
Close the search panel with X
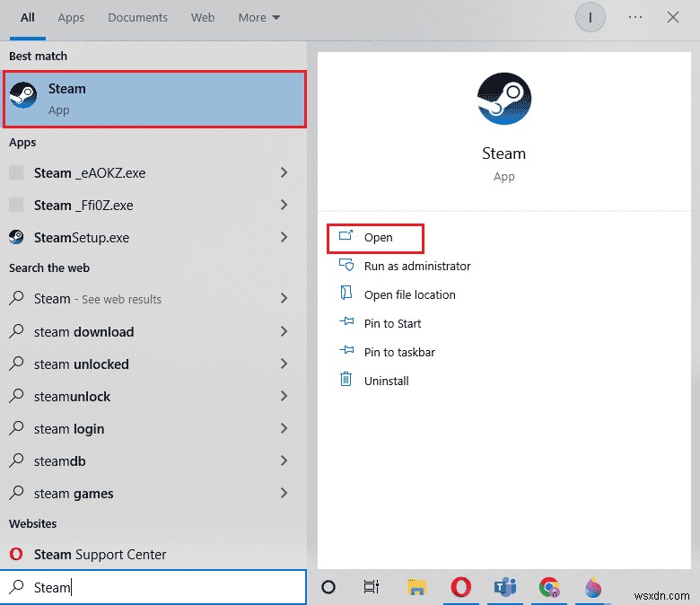click(x=673, y=17)
